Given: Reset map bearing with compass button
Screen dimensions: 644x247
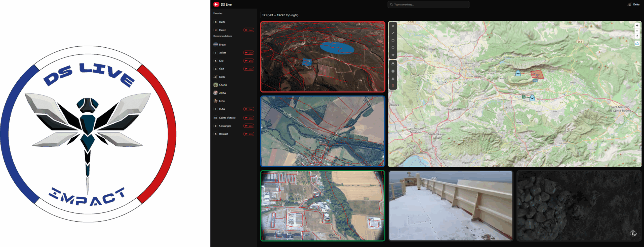Looking at the screenshot, I should tap(637, 36).
